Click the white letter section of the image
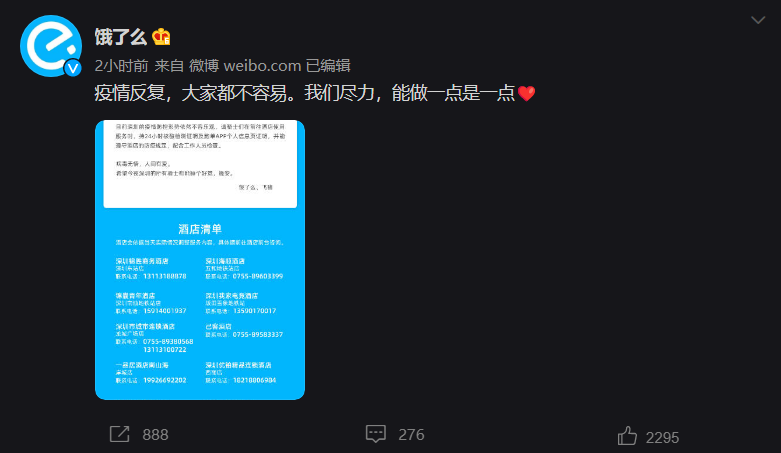The height and width of the screenshot is (453, 781). 200,164
